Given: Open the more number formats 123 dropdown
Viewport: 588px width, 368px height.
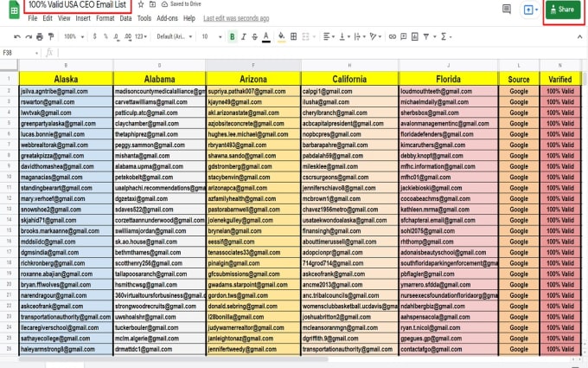Looking at the screenshot, I should [141, 36].
